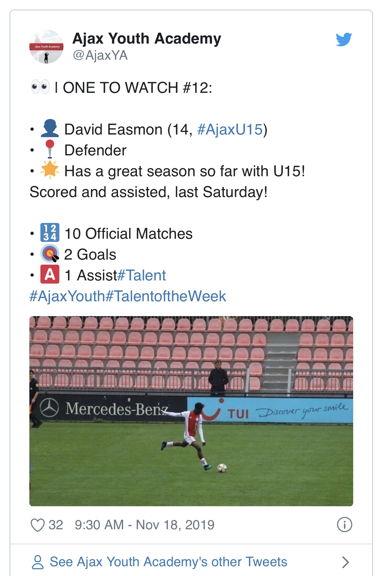Click the eyes emoji before ONE TO WATCH
The height and width of the screenshot is (576, 392).
click(40, 87)
